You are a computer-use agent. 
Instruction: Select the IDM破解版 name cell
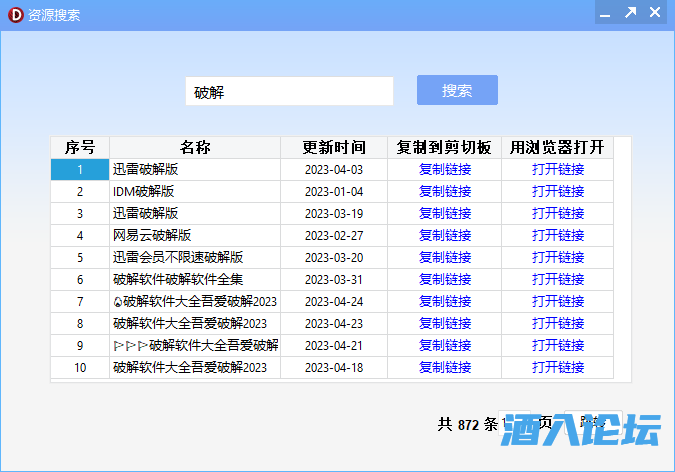195,192
